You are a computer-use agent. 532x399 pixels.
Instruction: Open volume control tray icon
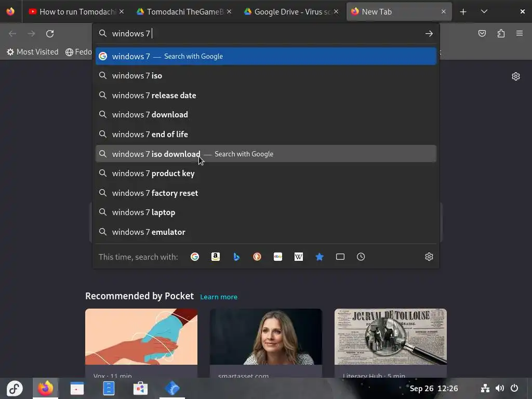point(499,388)
